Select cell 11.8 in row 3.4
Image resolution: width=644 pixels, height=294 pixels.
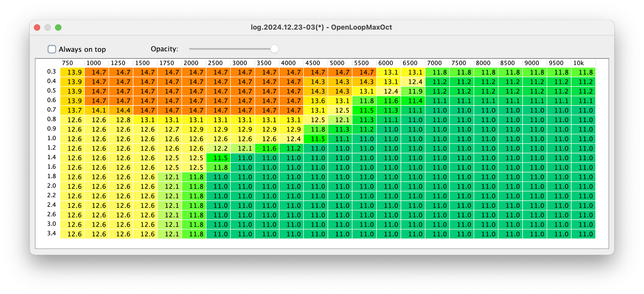coord(194,234)
